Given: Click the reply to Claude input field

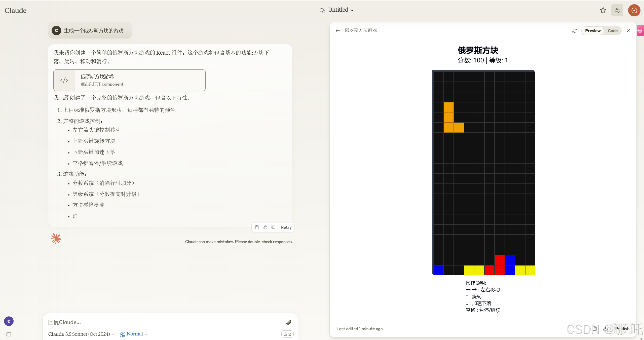Looking at the screenshot, I should (x=164, y=322).
